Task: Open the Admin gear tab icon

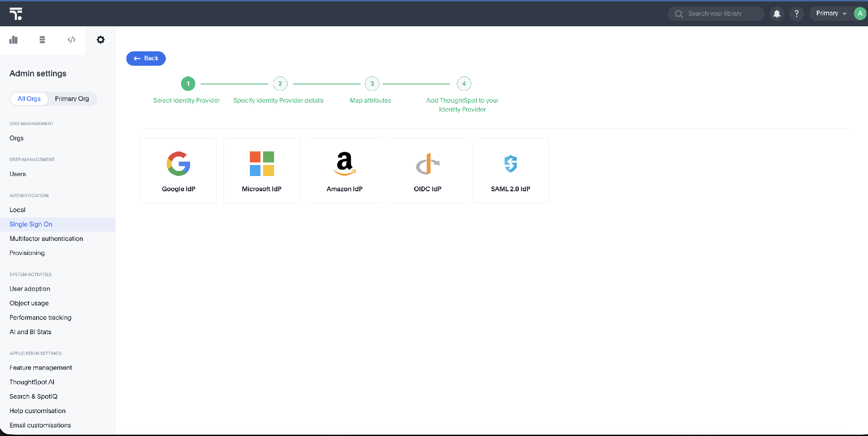Action: pos(101,40)
